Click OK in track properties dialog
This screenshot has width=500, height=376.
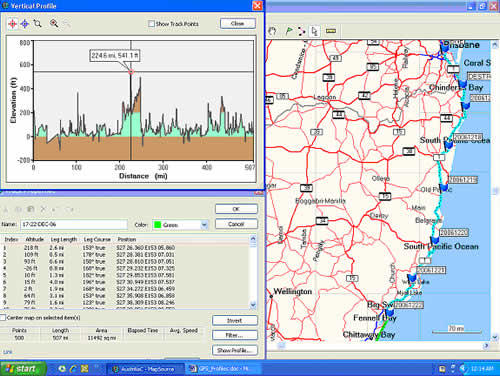236,209
